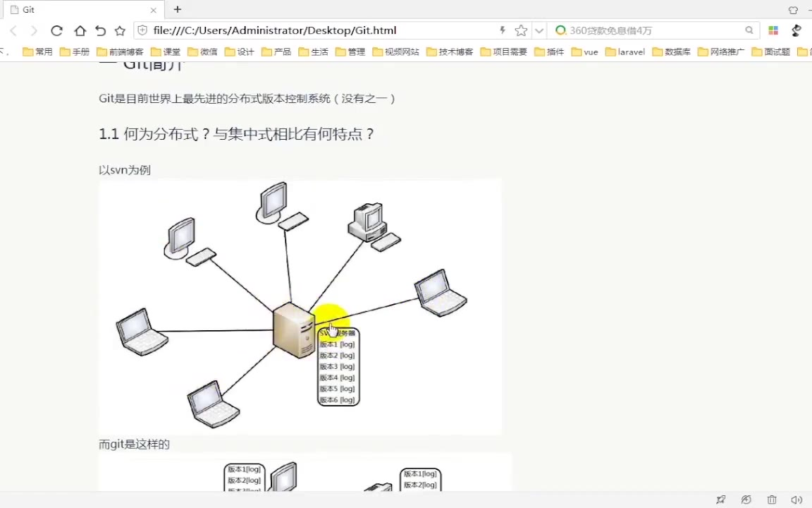Click the browser forward arrow
This screenshot has height=508, width=812.
34,30
